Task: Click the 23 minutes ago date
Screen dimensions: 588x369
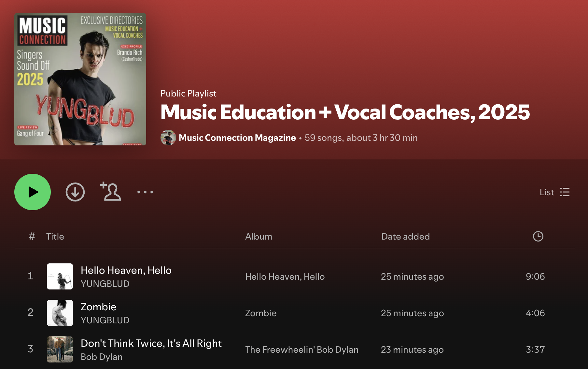Action: (412, 349)
